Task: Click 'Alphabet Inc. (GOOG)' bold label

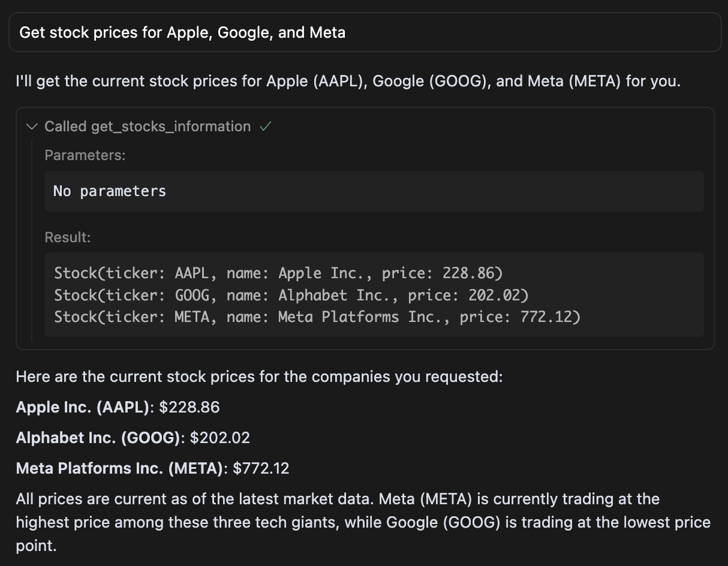Action: tap(98, 438)
